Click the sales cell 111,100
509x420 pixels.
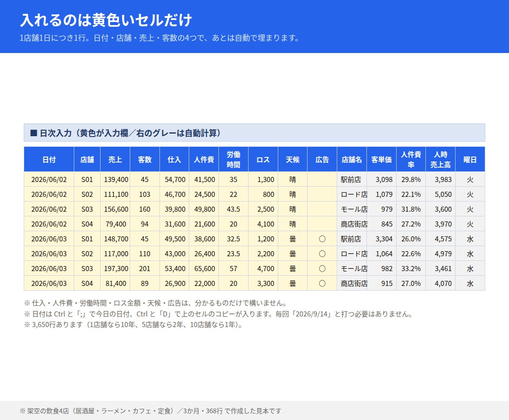(x=115, y=194)
